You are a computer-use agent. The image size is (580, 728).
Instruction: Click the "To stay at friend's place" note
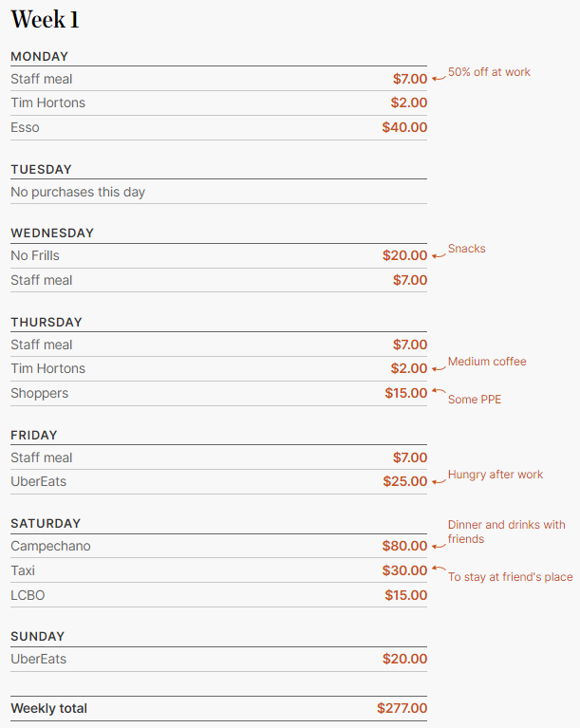coord(510,577)
